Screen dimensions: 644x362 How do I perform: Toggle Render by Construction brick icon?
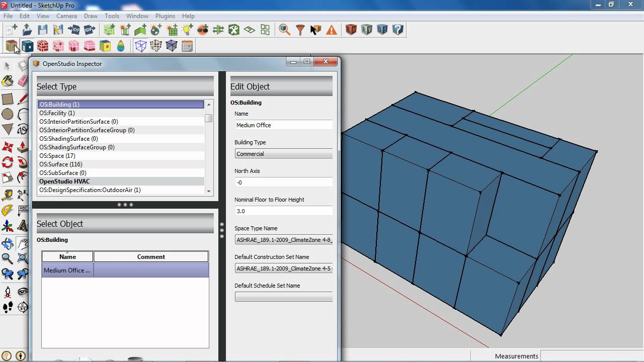43,46
